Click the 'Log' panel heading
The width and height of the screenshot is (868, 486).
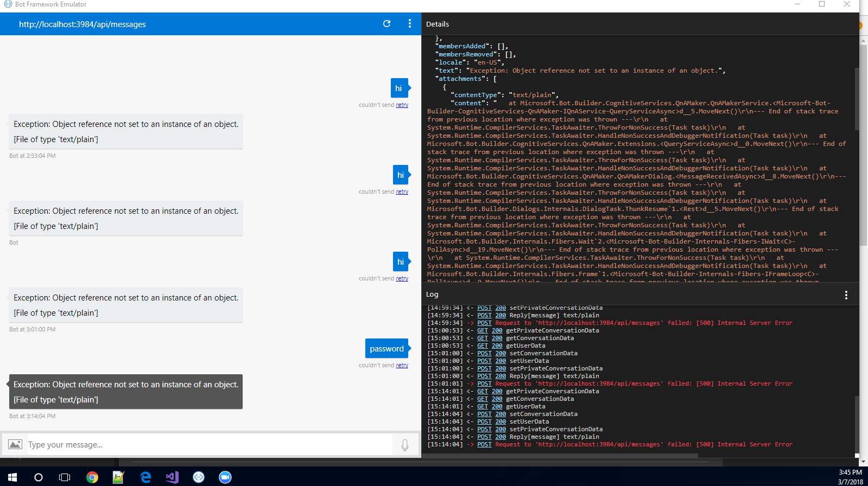click(432, 295)
